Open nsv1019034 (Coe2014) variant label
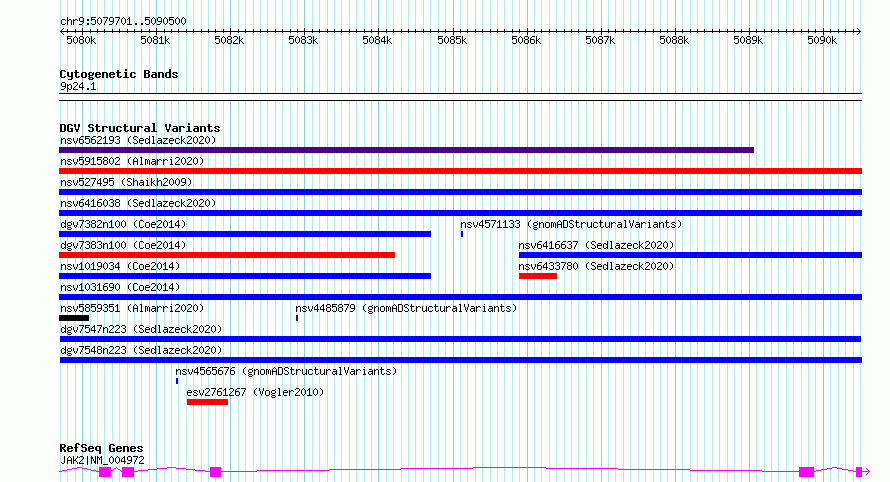 coord(120,266)
